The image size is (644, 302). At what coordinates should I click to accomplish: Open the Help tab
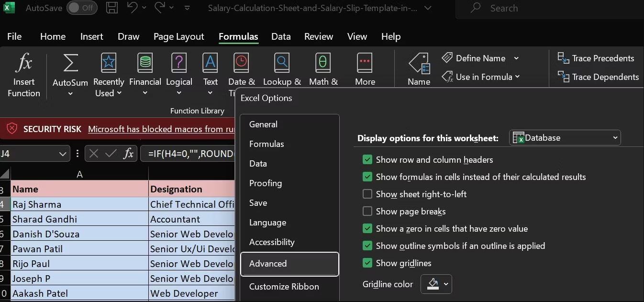391,36
